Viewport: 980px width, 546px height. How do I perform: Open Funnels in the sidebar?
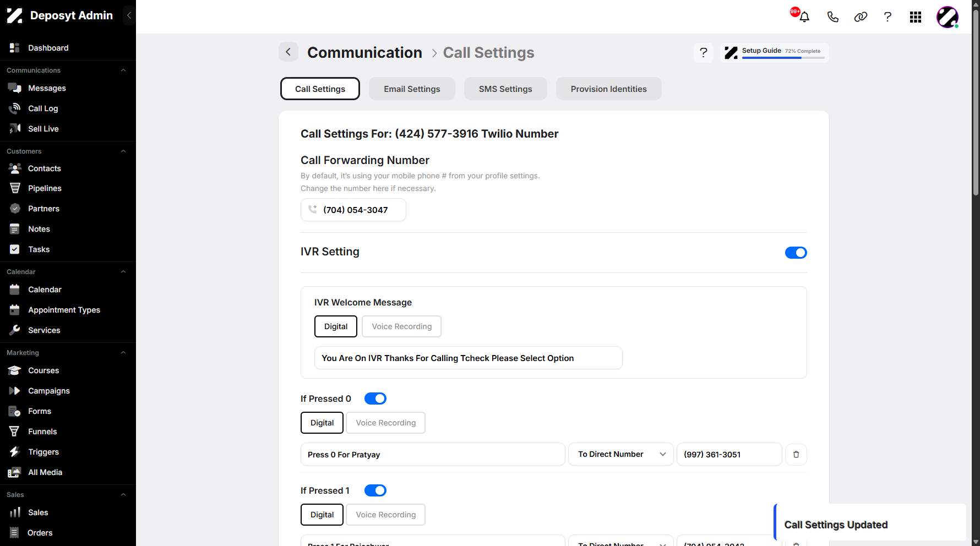(x=42, y=432)
